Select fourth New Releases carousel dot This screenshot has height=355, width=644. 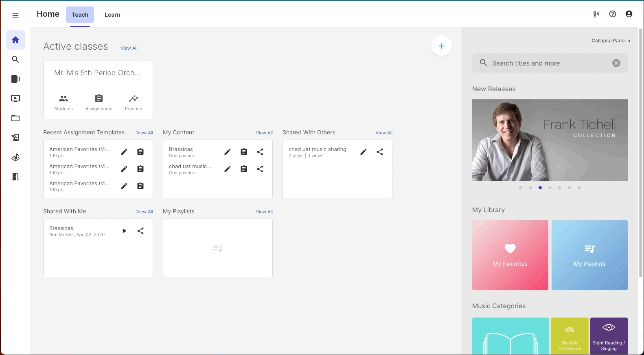tap(550, 188)
